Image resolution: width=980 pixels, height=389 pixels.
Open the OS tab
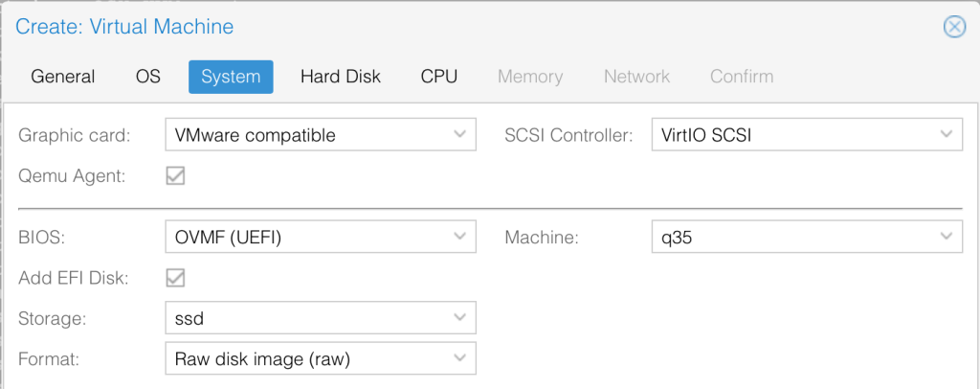coord(148,77)
